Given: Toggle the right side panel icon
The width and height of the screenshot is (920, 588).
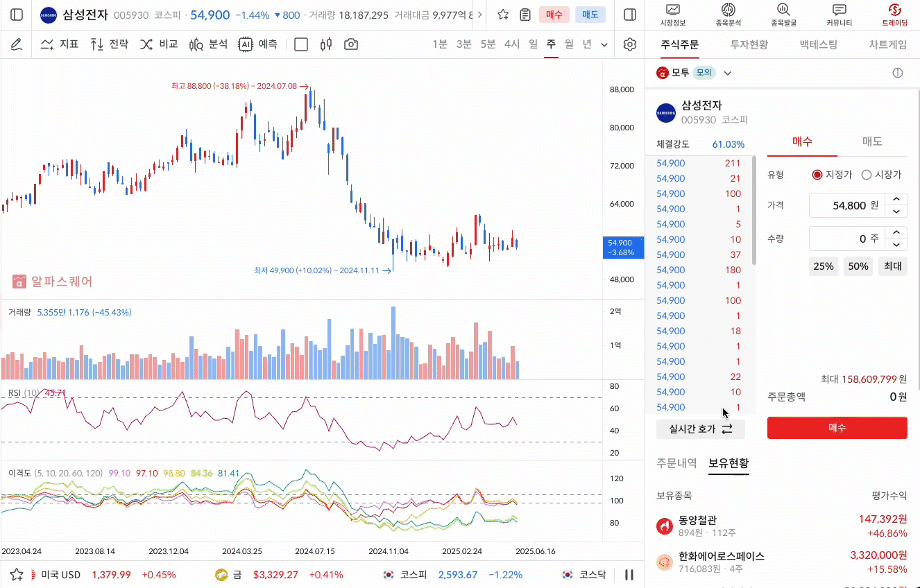Looking at the screenshot, I should 630,15.
